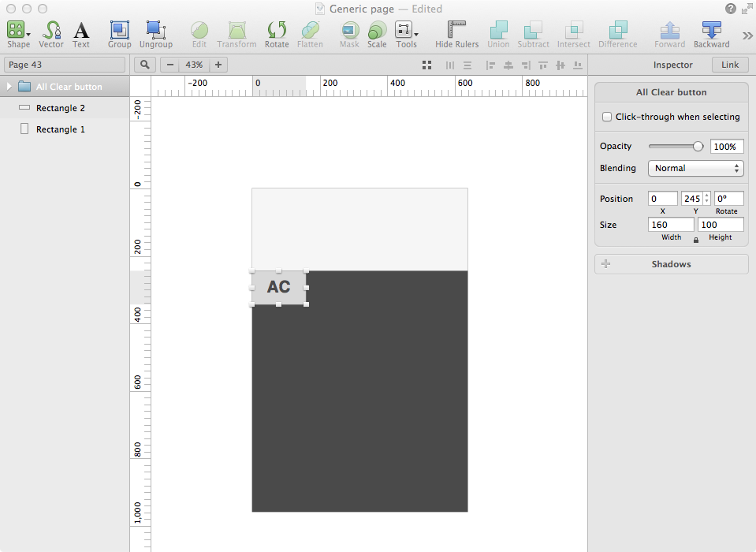Enable Click-through when selecting
Image resolution: width=756 pixels, height=552 pixels.
pos(606,116)
